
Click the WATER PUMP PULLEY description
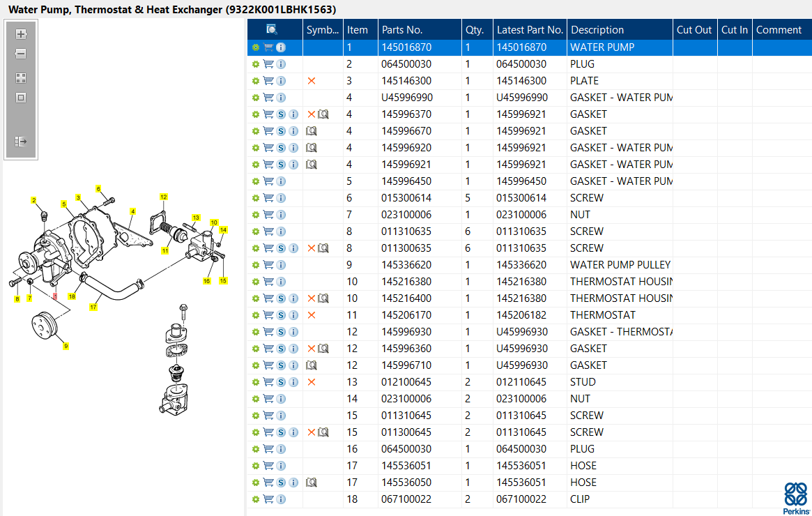(x=620, y=265)
